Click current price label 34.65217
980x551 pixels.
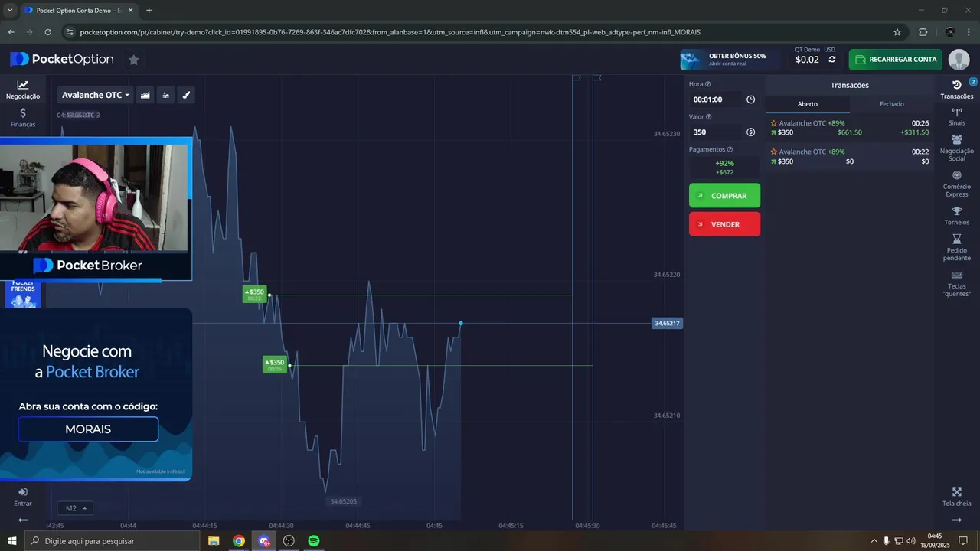667,324
